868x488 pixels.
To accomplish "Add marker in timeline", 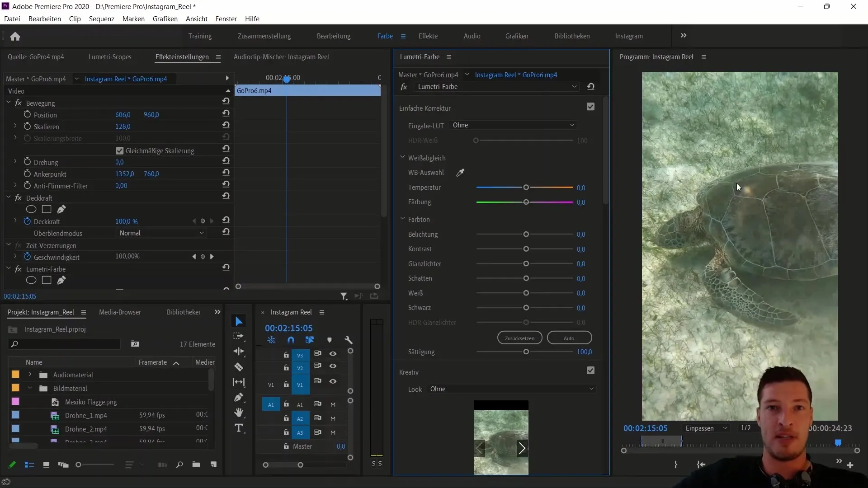I will pos(329,340).
